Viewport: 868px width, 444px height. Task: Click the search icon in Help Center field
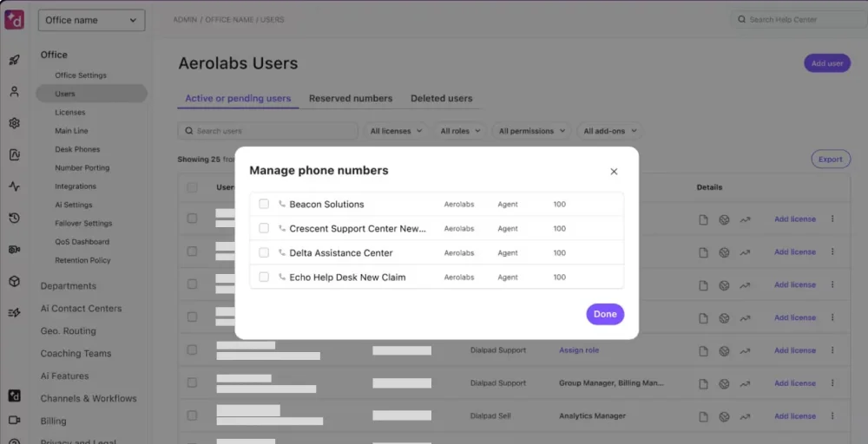[x=742, y=19]
